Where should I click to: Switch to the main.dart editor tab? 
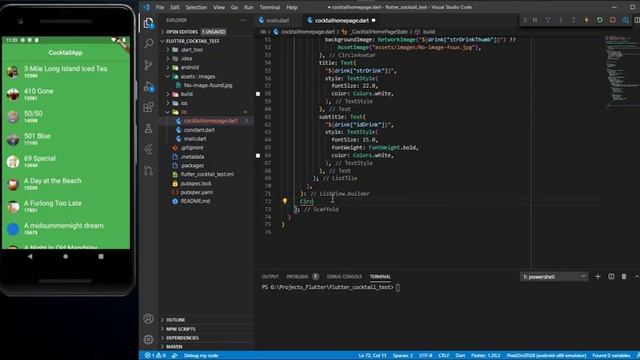coord(278,20)
